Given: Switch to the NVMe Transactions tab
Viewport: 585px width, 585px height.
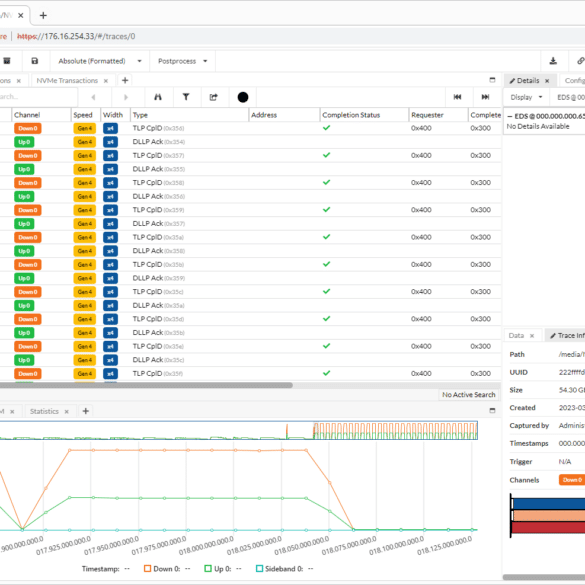Looking at the screenshot, I should 67,81.
